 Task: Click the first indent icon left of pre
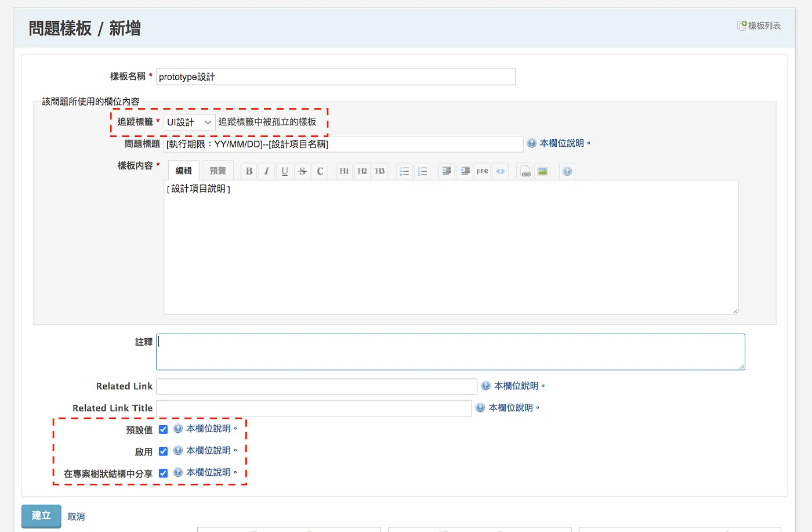coord(447,171)
